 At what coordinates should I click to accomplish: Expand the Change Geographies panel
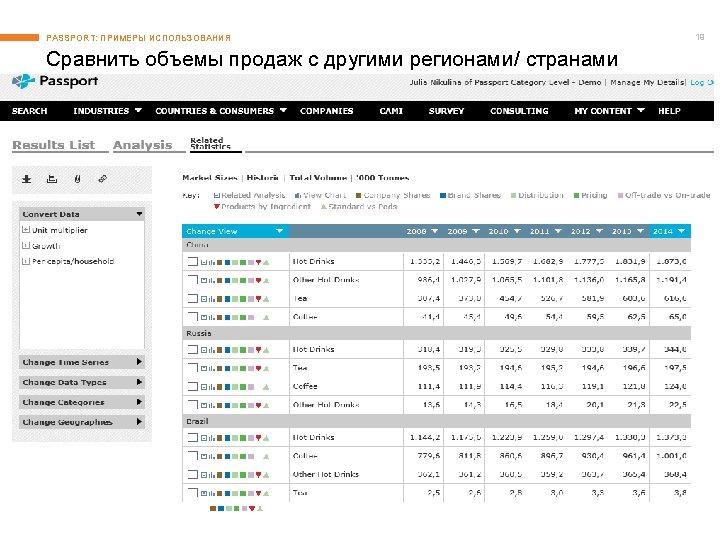click(x=82, y=422)
